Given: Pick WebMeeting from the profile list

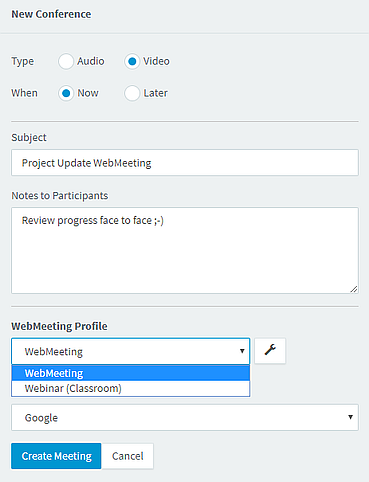Looking at the screenshot, I should (x=131, y=373).
